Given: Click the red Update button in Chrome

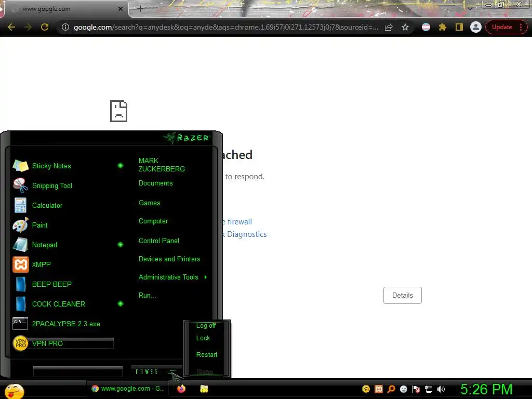Looking at the screenshot, I should point(502,27).
